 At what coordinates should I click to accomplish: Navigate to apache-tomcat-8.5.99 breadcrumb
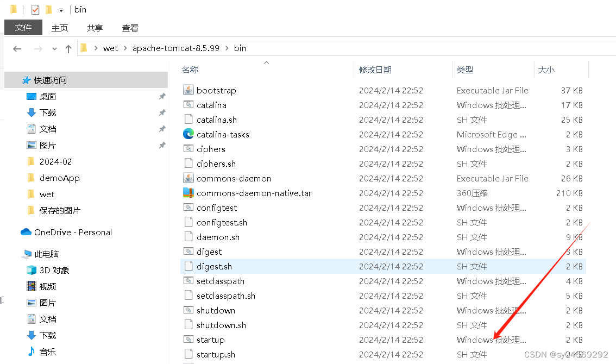[175, 48]
